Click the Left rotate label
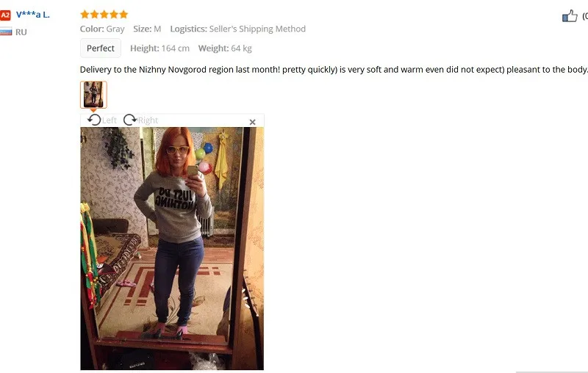Image resolution: width=588 pixels, height=373 pixels. [x=109, y=120]
